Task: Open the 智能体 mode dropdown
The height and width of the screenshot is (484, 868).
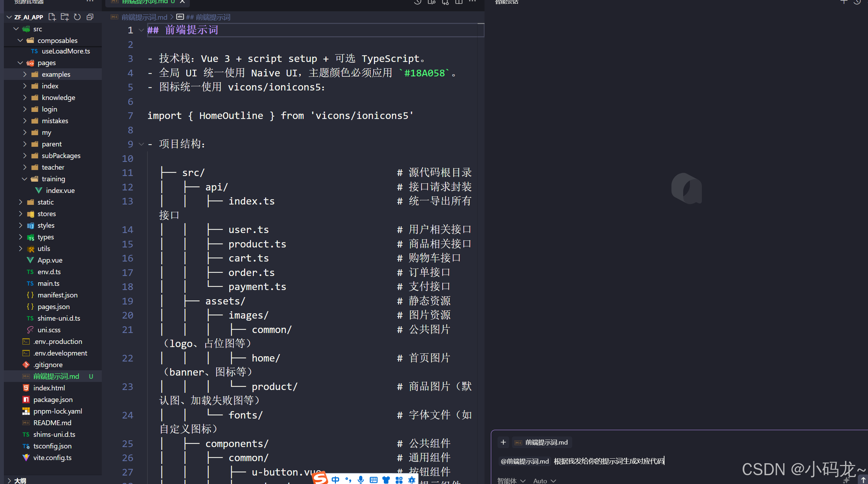Action: (x=511, y=481)
